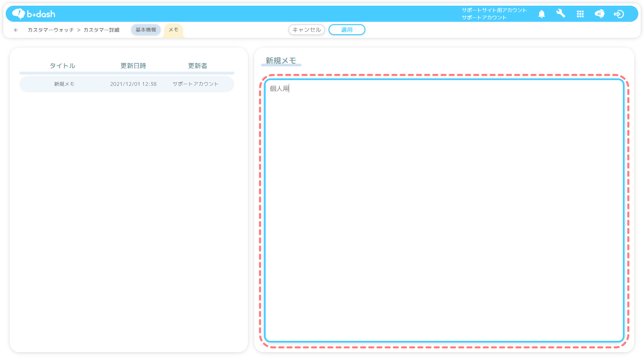644x362 pixels.
Task: Open the apps grid menu
Action: (x=580, y=14)
